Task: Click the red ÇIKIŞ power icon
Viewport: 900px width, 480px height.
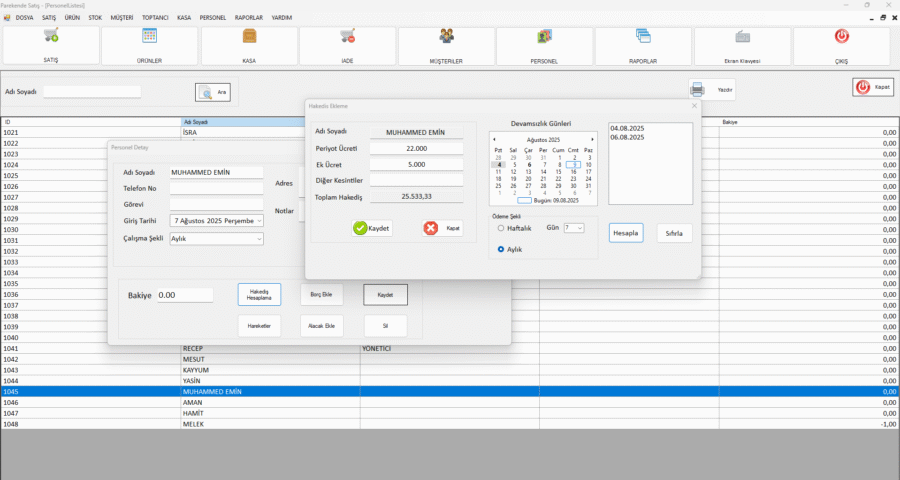Action: [x=841, y=37]
